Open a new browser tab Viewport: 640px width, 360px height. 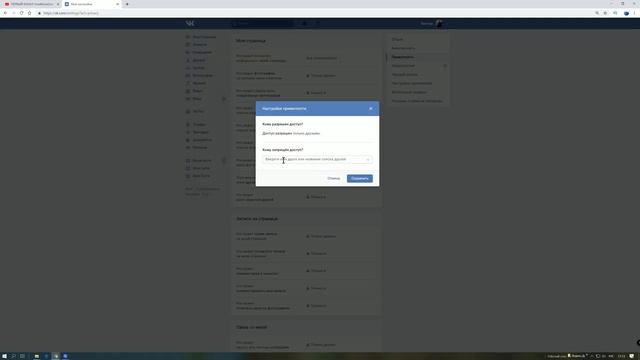pos(127,4)
